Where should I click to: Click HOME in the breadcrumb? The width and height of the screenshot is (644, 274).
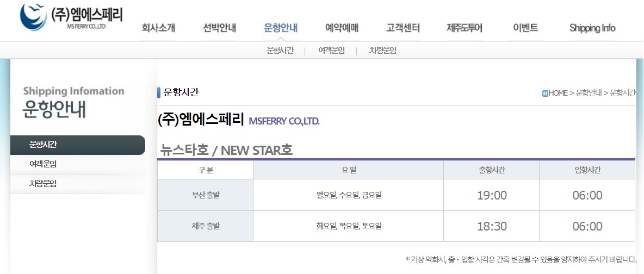point(558,94)
